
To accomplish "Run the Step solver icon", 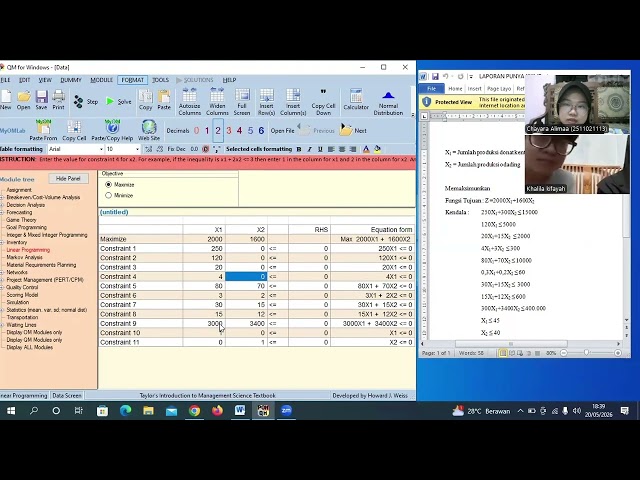I will (86, 102).
